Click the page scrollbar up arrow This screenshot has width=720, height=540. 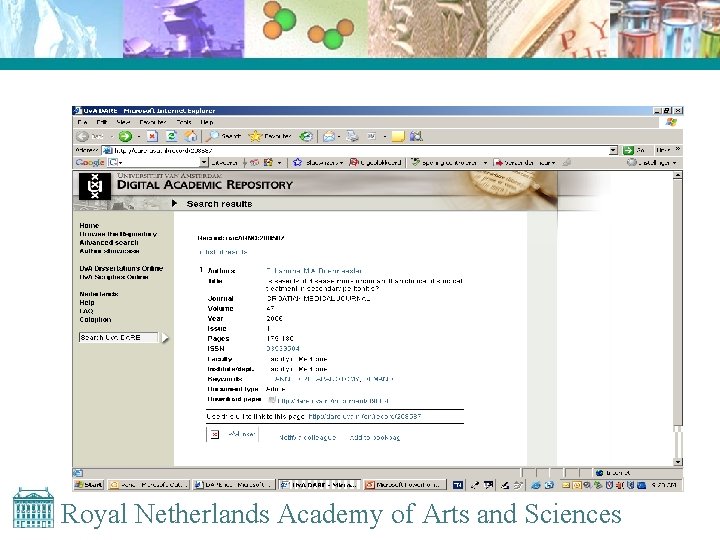pos(678,175)
